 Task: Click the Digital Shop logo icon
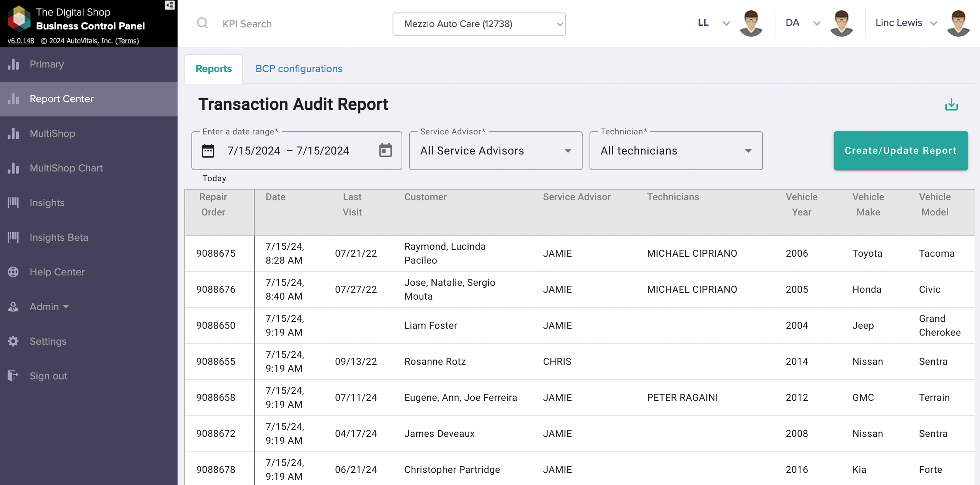click(x=19, y=18)
